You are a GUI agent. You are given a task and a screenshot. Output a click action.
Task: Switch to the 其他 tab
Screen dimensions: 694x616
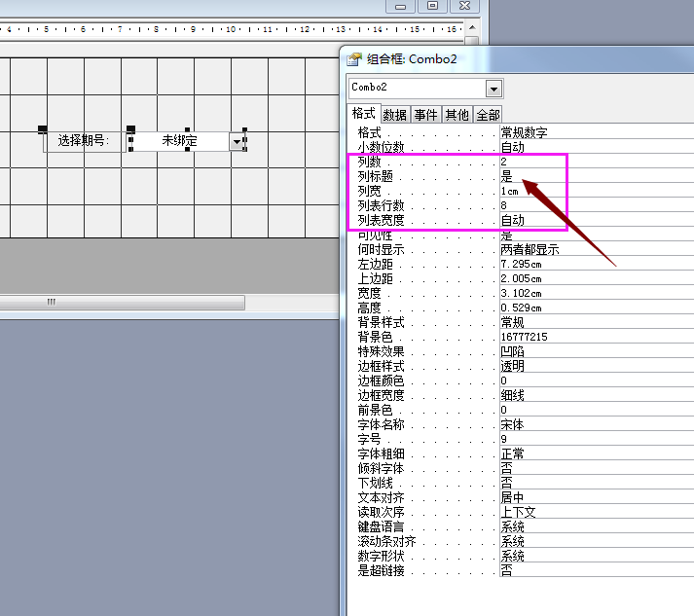(x=457, y=115)
